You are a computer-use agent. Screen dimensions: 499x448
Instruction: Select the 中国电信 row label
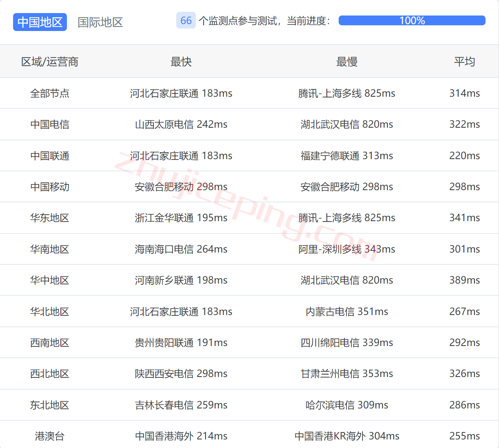pyautogui.click(x=50, y=124)
